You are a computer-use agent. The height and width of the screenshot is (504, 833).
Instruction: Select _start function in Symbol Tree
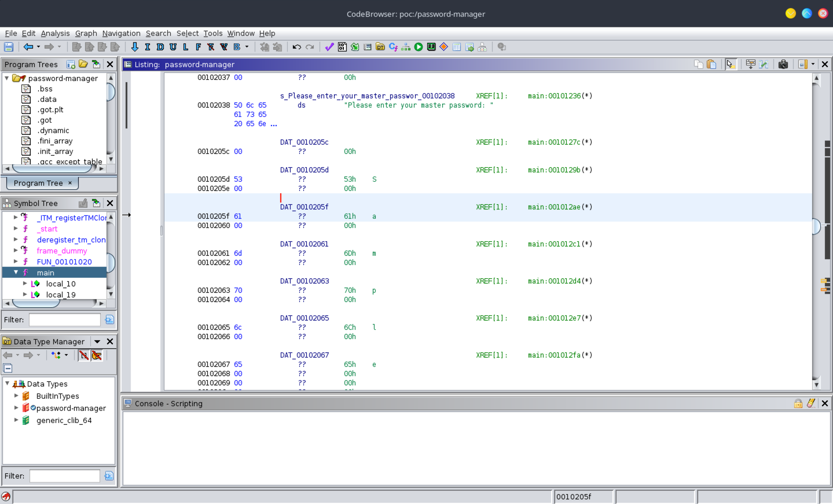click(47, 229)
